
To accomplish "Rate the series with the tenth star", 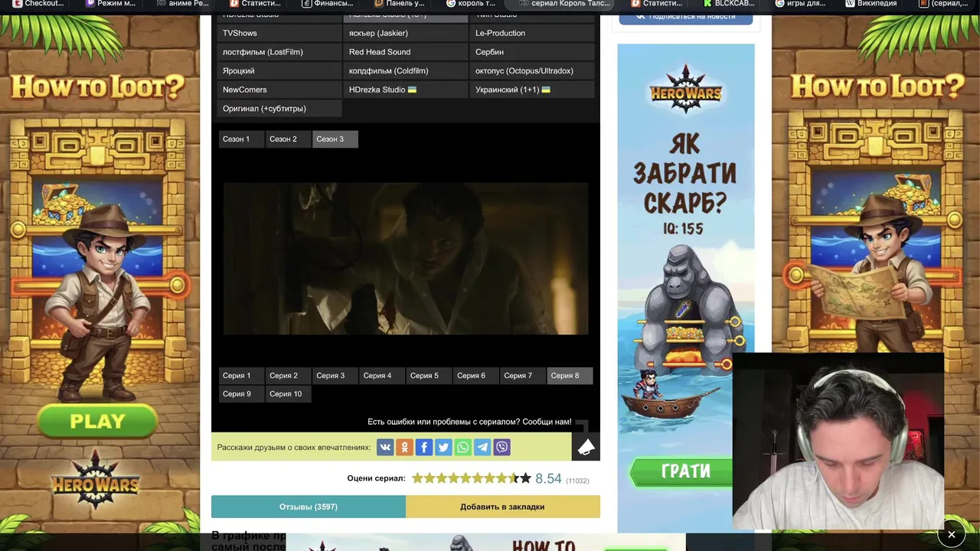I will click(525, 478).
